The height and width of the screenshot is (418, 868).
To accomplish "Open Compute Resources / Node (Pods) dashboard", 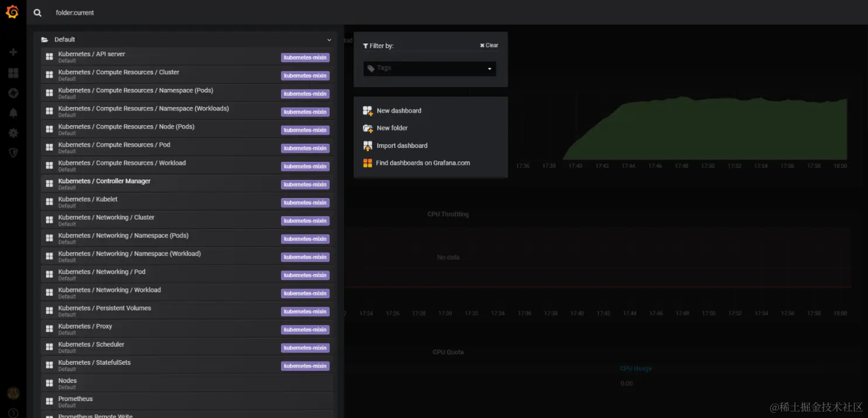I will click(187, 129).
